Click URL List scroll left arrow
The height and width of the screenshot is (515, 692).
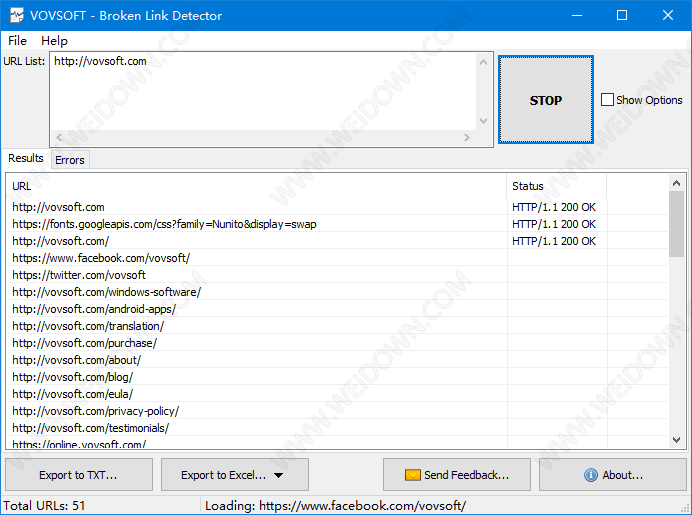click(x=59, y=137)
